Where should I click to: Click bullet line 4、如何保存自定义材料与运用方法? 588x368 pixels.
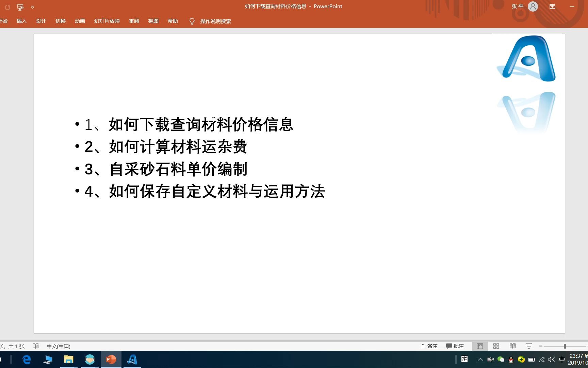pos(205,191)
